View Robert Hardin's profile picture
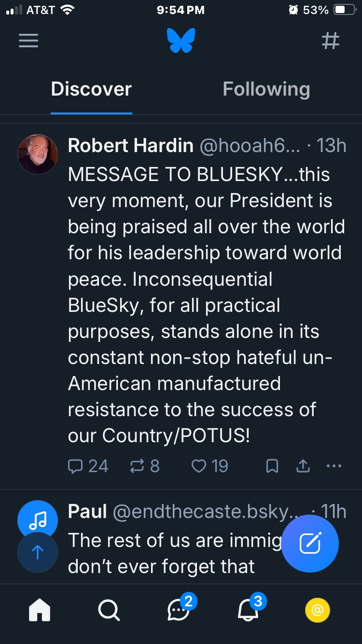The height and width of the screenshot is (644, 362). pyautogui.click(x=38, y=154)
